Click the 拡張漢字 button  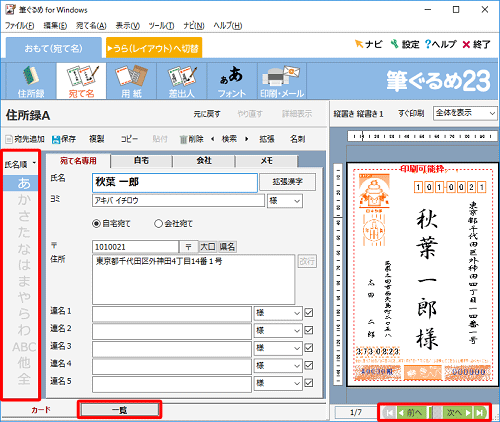tap(287, 182)
